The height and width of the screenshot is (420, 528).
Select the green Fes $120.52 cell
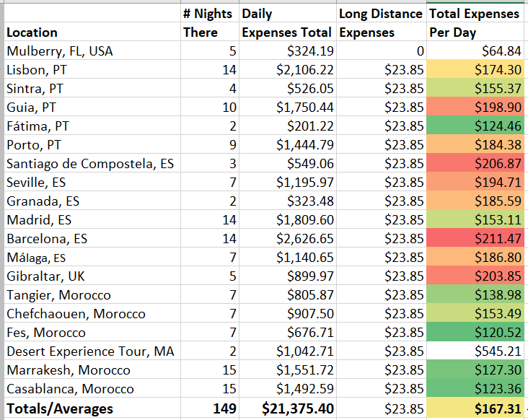475,333
